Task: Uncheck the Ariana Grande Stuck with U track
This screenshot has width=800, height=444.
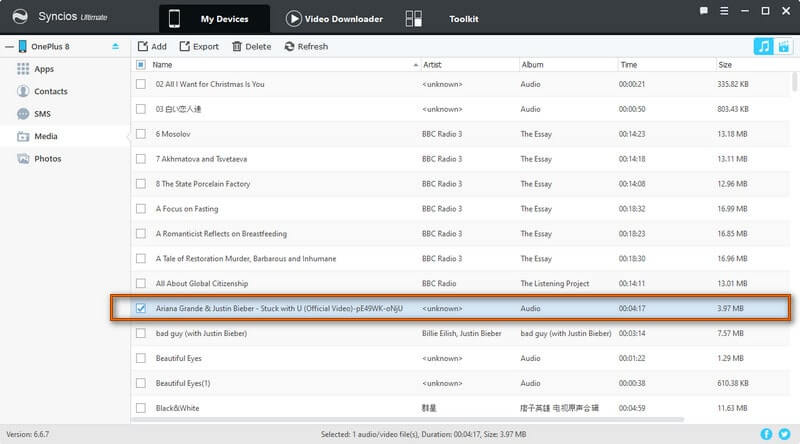Action: pos(141,308)
